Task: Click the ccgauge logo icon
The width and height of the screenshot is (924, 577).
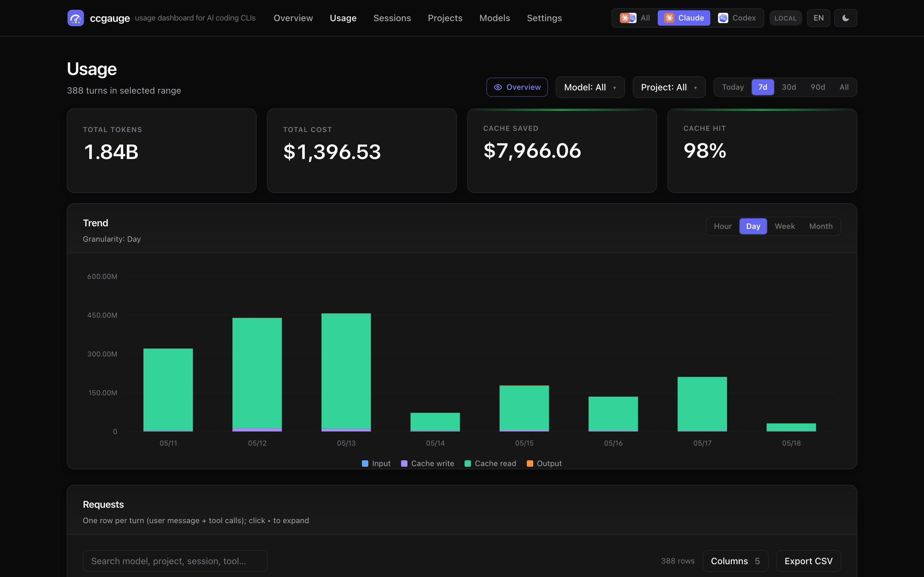Action: tap(76, 18)
